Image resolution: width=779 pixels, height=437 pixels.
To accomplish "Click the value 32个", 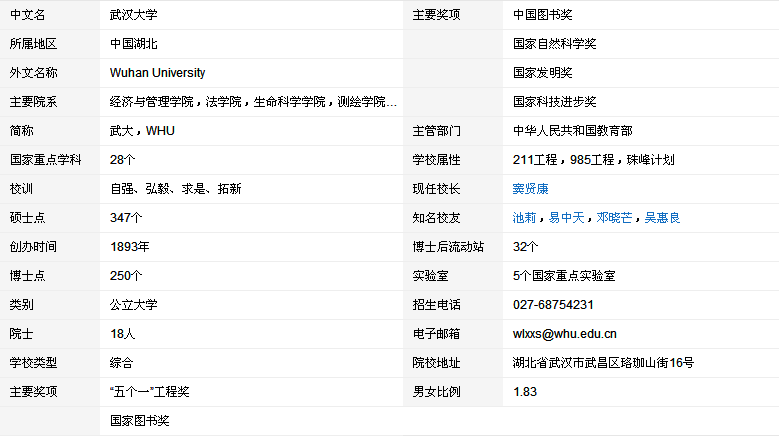I will (525, 246).
